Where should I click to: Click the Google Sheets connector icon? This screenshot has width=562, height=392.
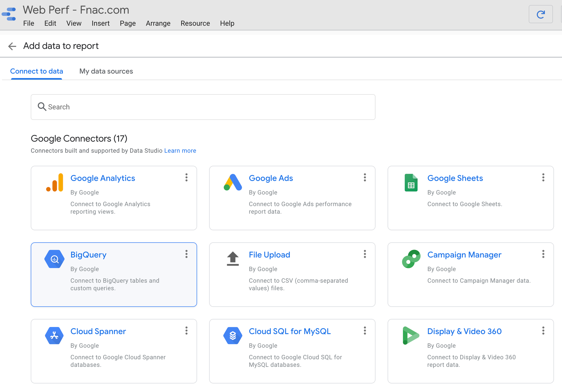[x=411, y=183]
